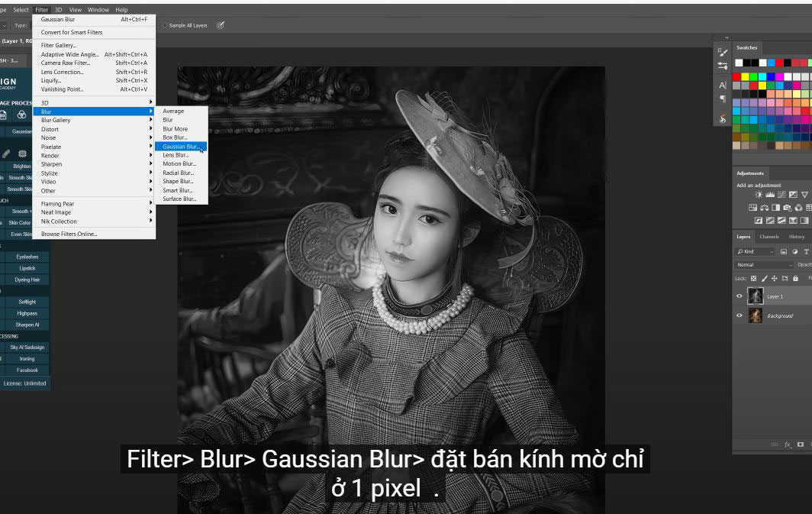Choose Gaussian Blur... from Blur submenu
812x514 pixels.
181,147
